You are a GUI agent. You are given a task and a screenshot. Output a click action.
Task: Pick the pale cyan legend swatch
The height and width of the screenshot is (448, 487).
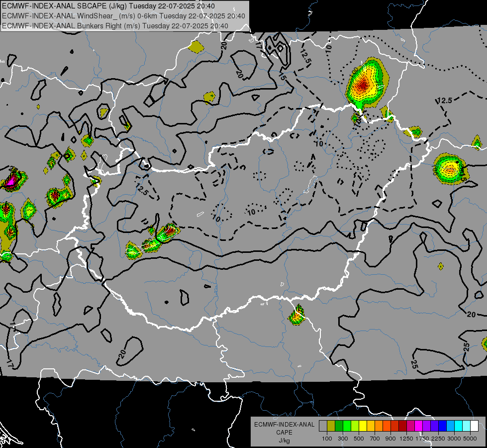pos(467,426)
